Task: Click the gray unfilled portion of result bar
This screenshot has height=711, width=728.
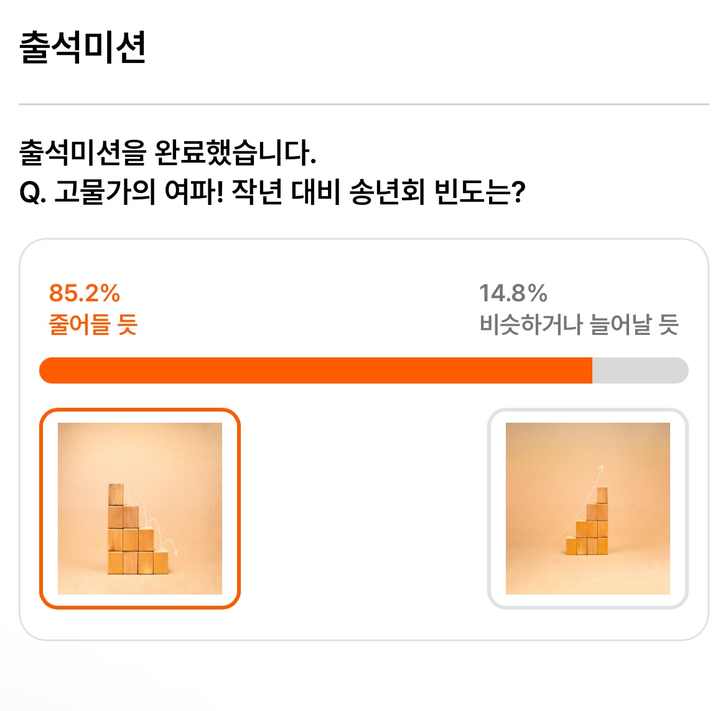Action: (x=640, y=370)
